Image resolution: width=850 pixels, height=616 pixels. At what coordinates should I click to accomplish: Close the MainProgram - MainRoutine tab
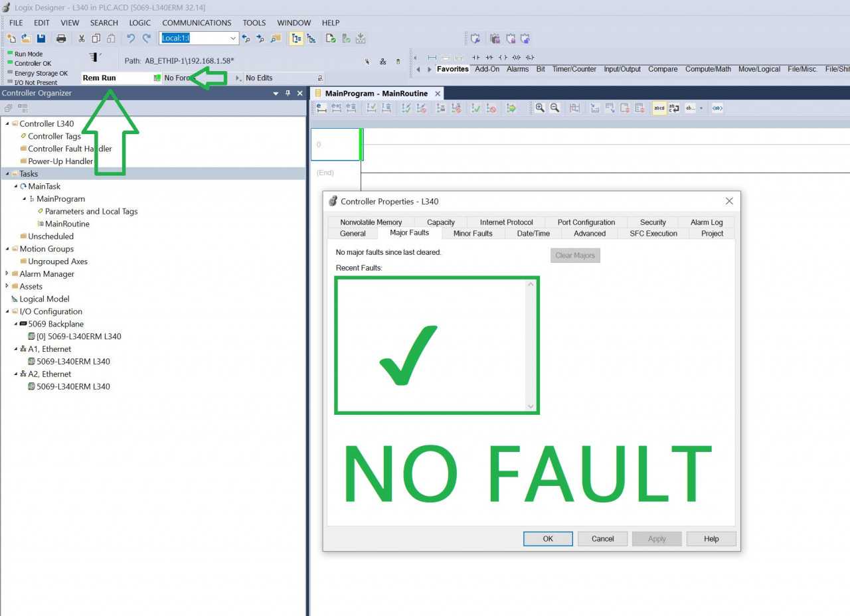tap(438, 94)
